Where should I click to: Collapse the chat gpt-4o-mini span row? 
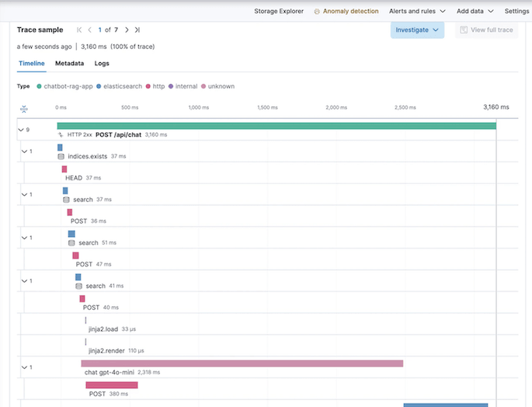pyautogui.click(x=23, y=367)
